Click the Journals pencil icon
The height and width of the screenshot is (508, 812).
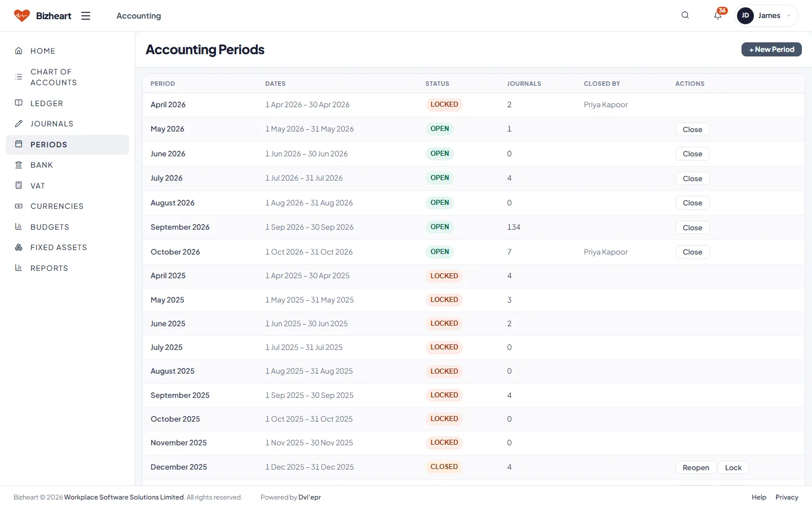19,124
